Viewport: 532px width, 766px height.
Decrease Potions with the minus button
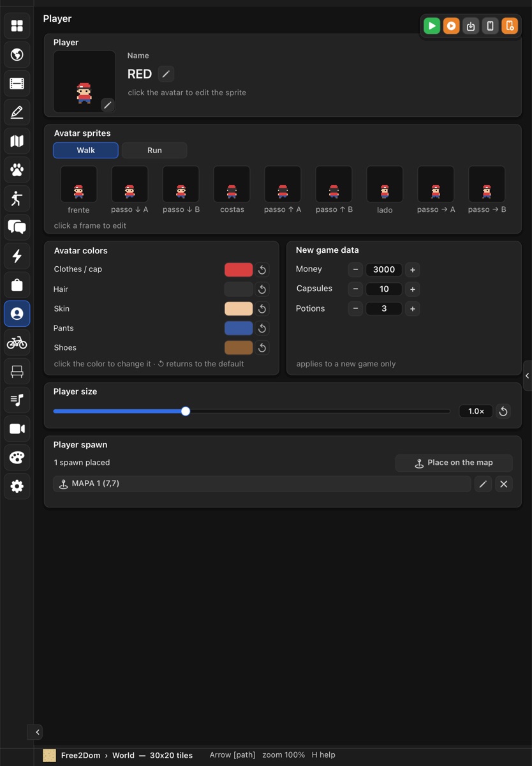coord(356,308)
